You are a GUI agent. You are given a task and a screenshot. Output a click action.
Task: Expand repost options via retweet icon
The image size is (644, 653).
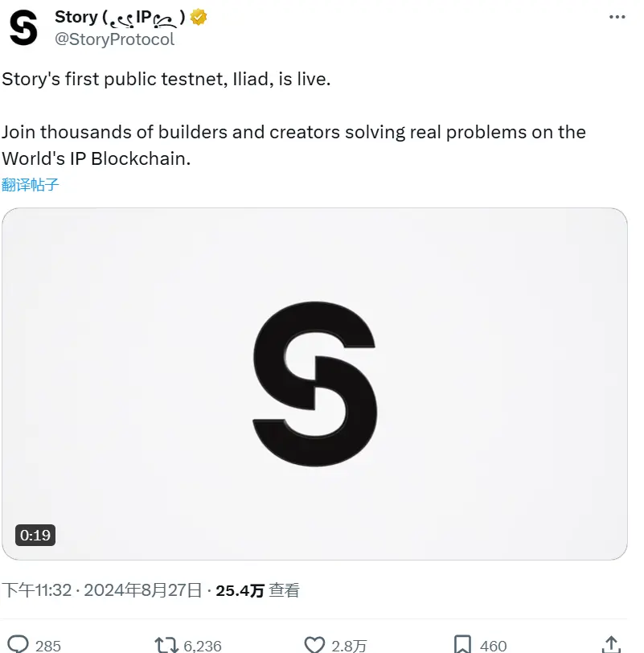pos(164,644)
